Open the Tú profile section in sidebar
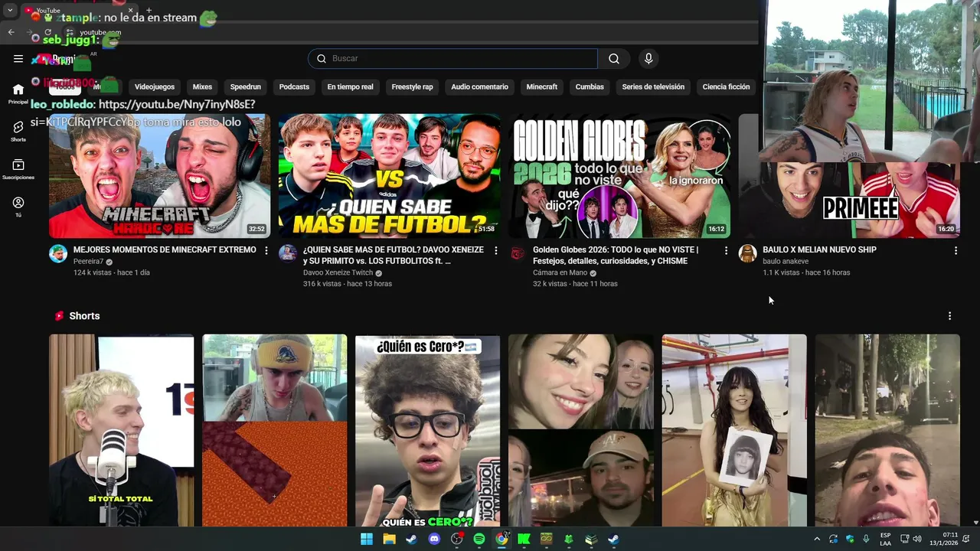980x551 pixels. [x=18, y=207]
